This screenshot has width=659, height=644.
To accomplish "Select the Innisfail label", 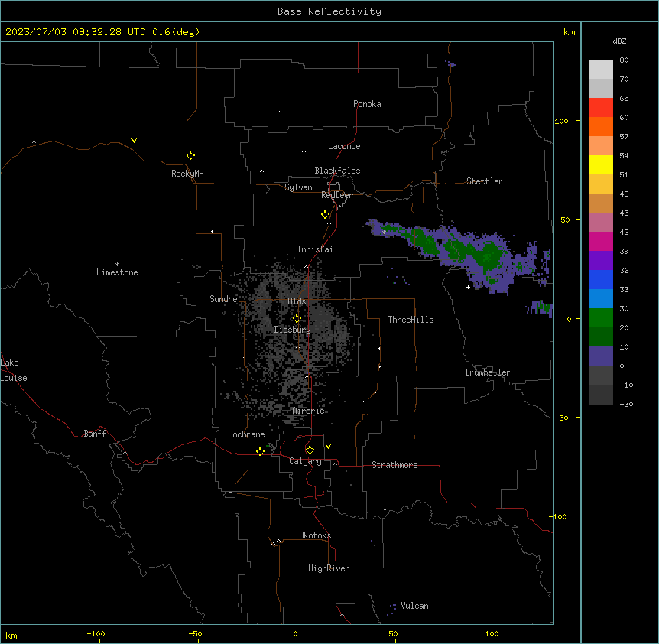I will coord(317,249).
